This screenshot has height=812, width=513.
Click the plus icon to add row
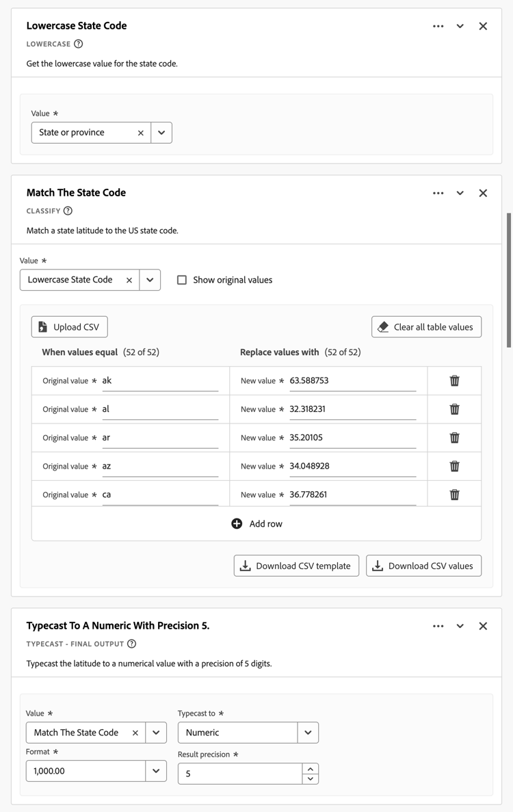coord(237,523)
